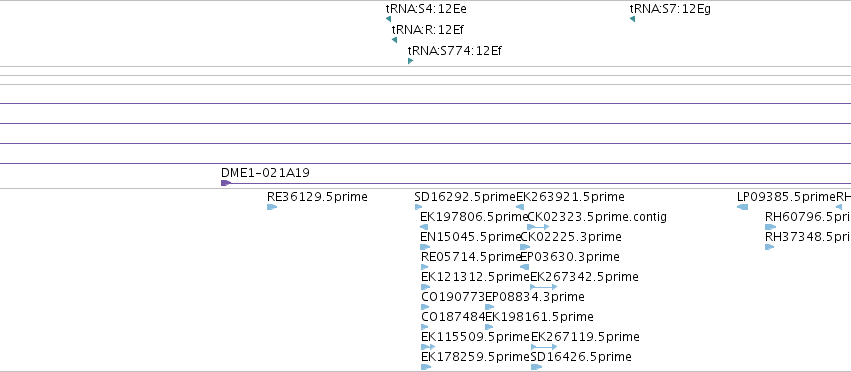Image resolution: width=851 pixels, height=372 pixels.
Task: Select the SD16292.5prime arrow feature
Action: point(418,207)
